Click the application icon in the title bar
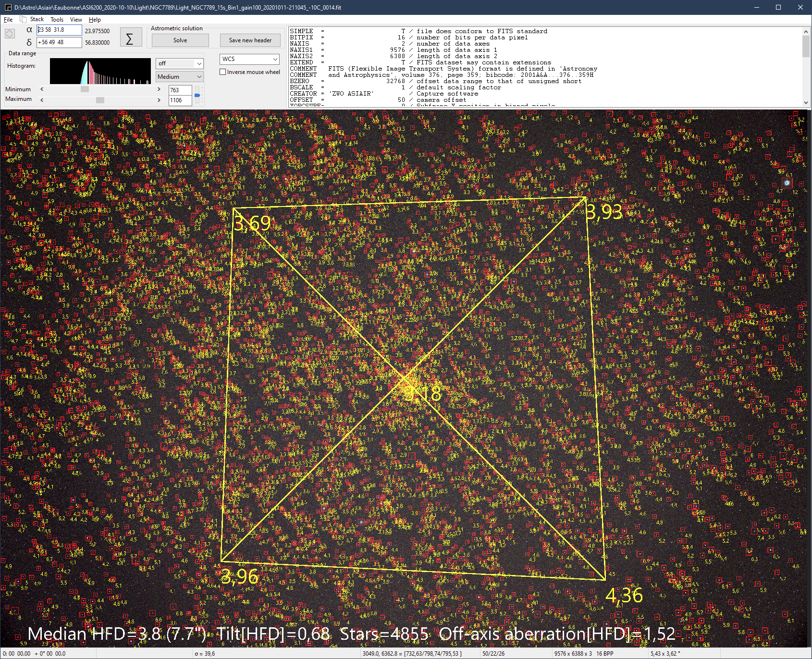 [x=8, y=7]
